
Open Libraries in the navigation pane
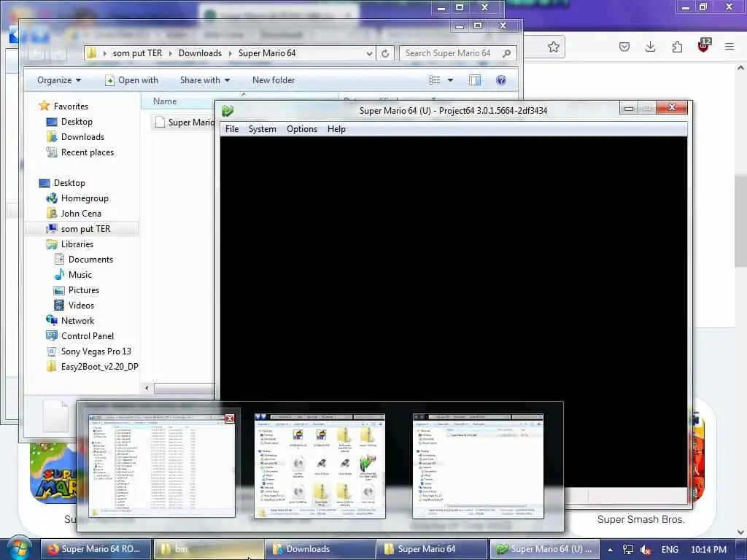pyautogui.click(x=77, y=244)
